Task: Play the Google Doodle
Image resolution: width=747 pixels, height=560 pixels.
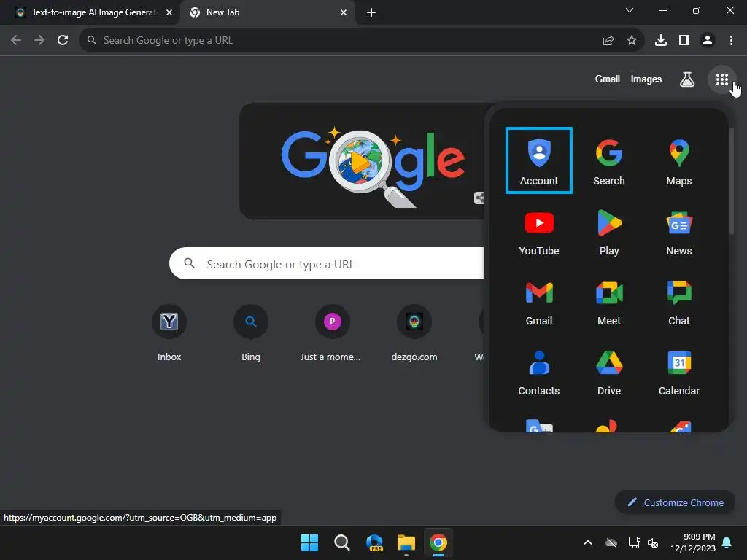Action: (x=360, y=162)
